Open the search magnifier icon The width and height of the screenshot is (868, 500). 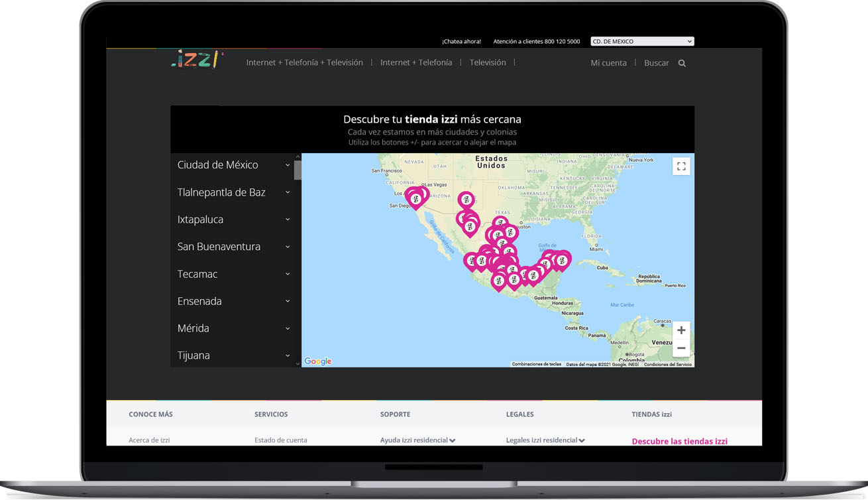682,63
